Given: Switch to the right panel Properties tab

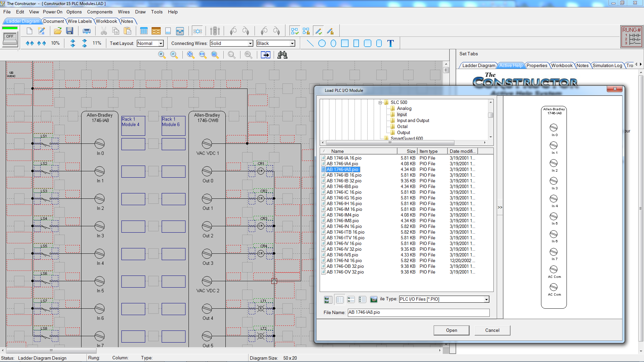Looking at the screenshot, I should [537, 65].
